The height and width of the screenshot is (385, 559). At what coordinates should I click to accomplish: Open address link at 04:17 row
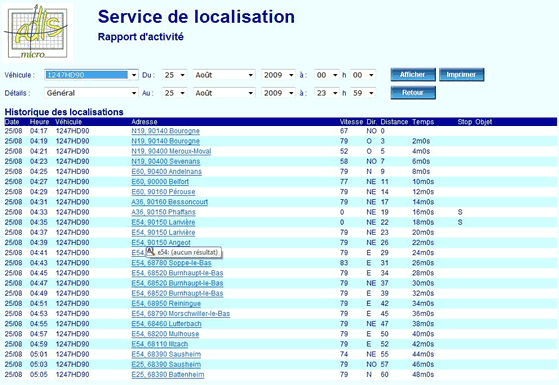(x=165, y=131)
